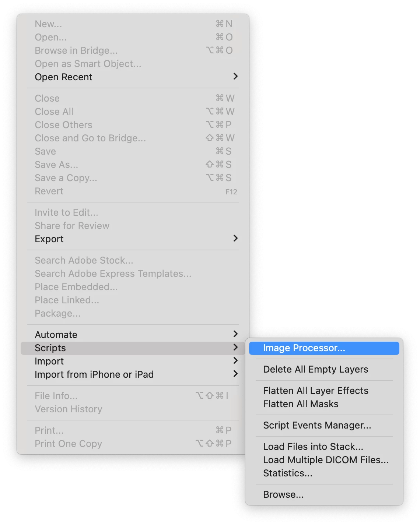Viewport: 420px width, 525px height.
Task: Click the Scripts chevron arrow
Action: [x=235, y=347]
